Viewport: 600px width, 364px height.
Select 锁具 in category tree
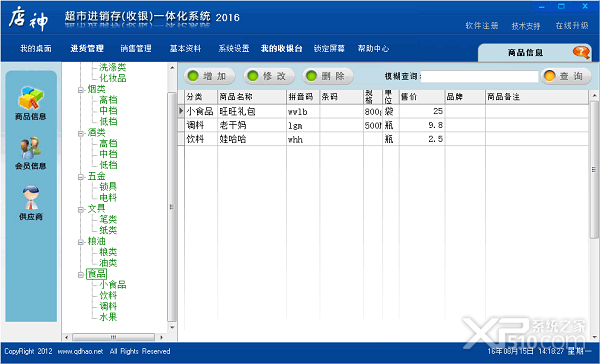tap(108, 187)
